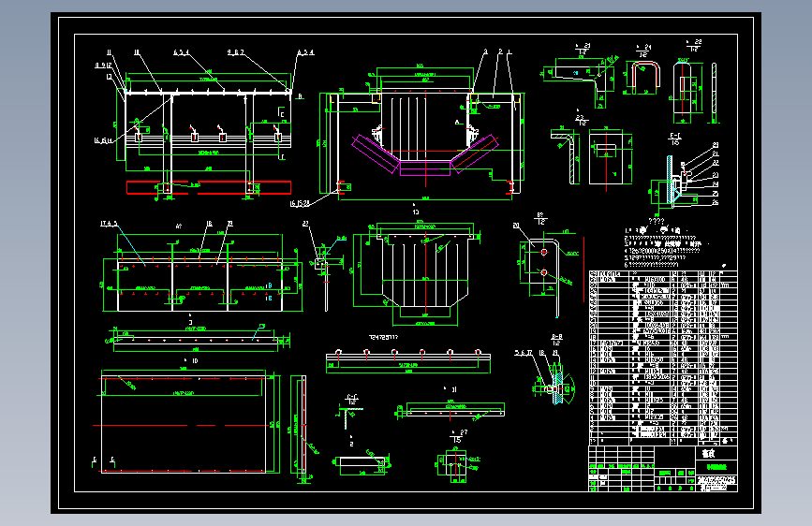Click the "16,15,28" callout under the cross-section
Image resolution: width=812 pixels, height=526 pixels.
coord(300,203)
